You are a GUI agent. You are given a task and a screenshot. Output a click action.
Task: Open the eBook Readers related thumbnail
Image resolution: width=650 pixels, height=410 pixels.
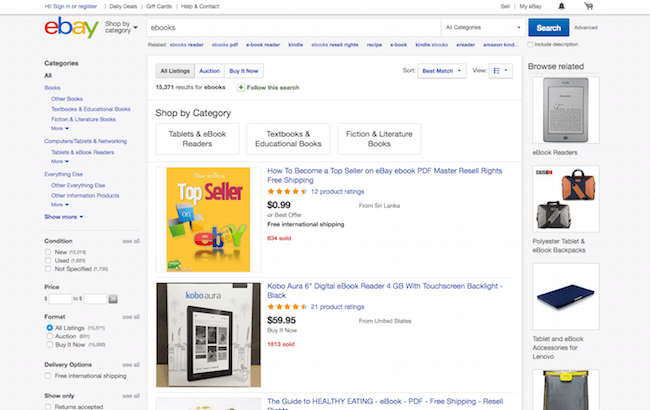click(566, 110)
